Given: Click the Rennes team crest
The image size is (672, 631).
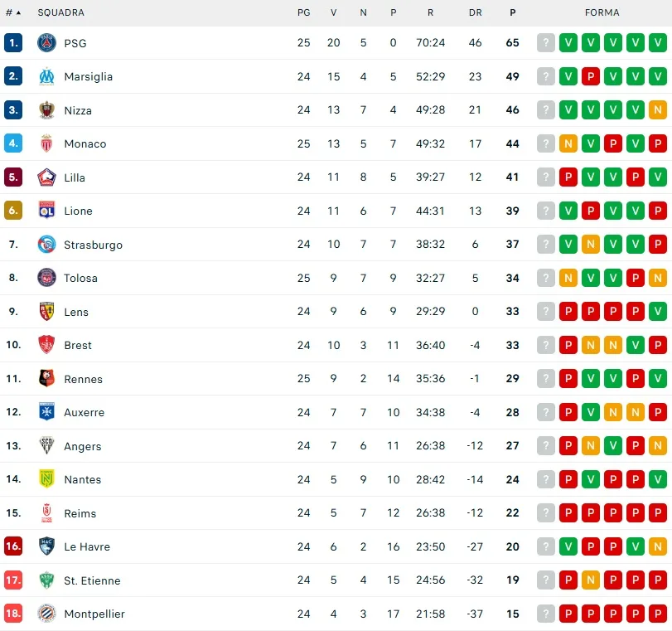Looking at the screenshot, I should [x=46, y=379].
